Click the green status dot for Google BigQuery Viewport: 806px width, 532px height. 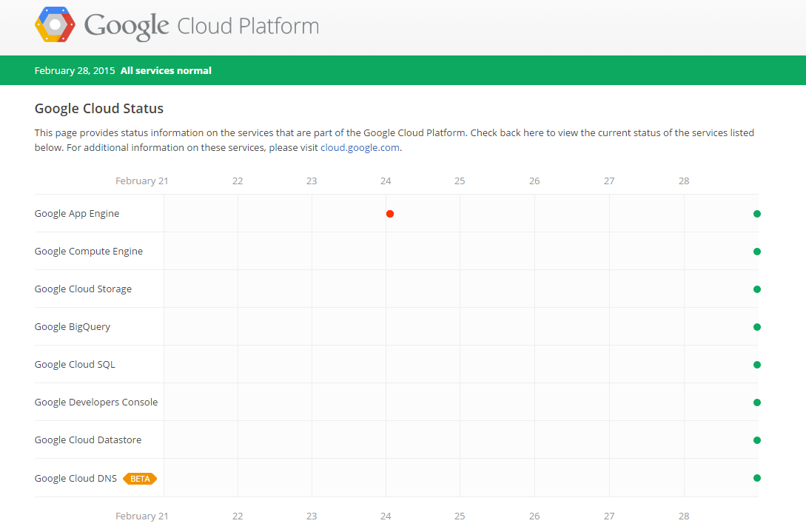point(757,327)
